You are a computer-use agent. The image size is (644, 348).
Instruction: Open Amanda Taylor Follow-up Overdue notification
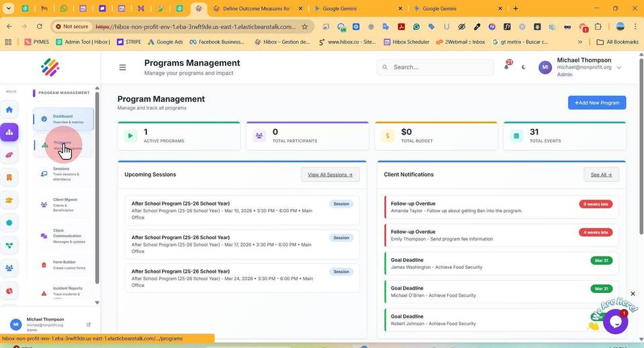(501, 207)
